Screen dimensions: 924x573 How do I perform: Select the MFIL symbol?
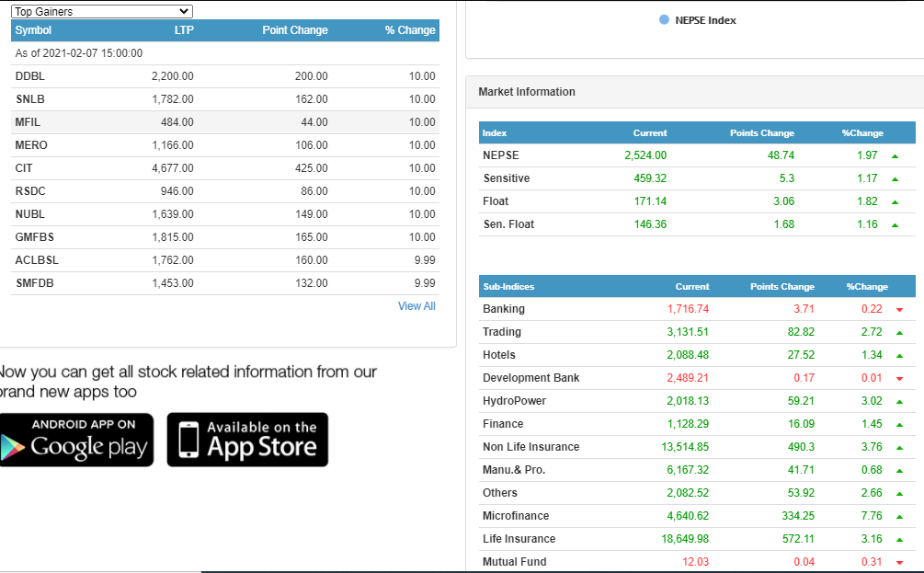click(x=28, y=122)
